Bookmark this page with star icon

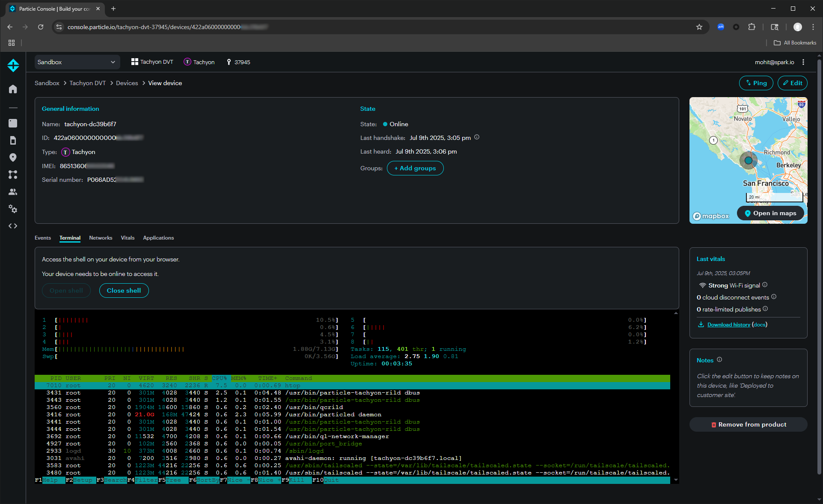click(x=699, y=27)
